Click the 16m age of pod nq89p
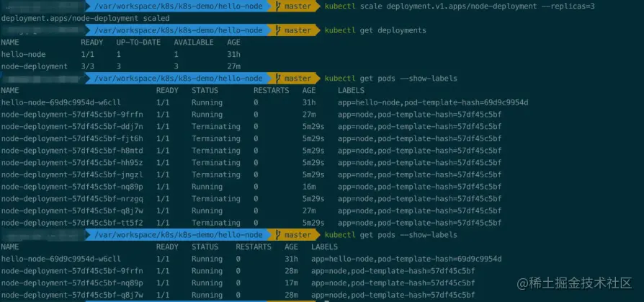 pyautogui.click(x=309, y=187)
